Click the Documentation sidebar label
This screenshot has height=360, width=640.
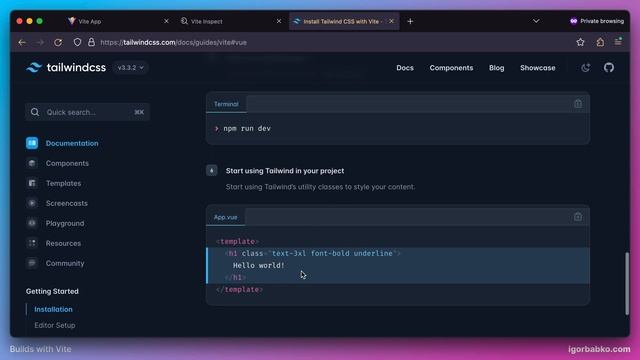pos(72,143)
